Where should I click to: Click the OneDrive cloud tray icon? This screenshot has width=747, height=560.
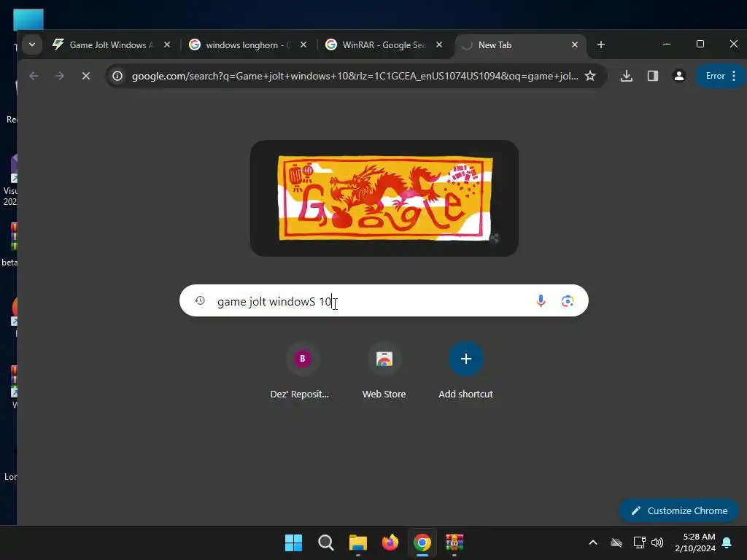pos(616,542)
